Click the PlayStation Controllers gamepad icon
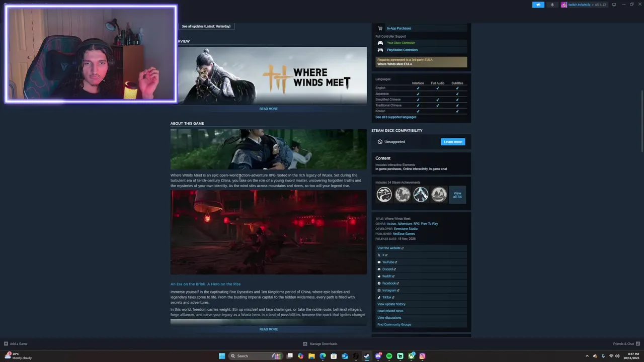The image size is (644, 362). coord(380,50)
